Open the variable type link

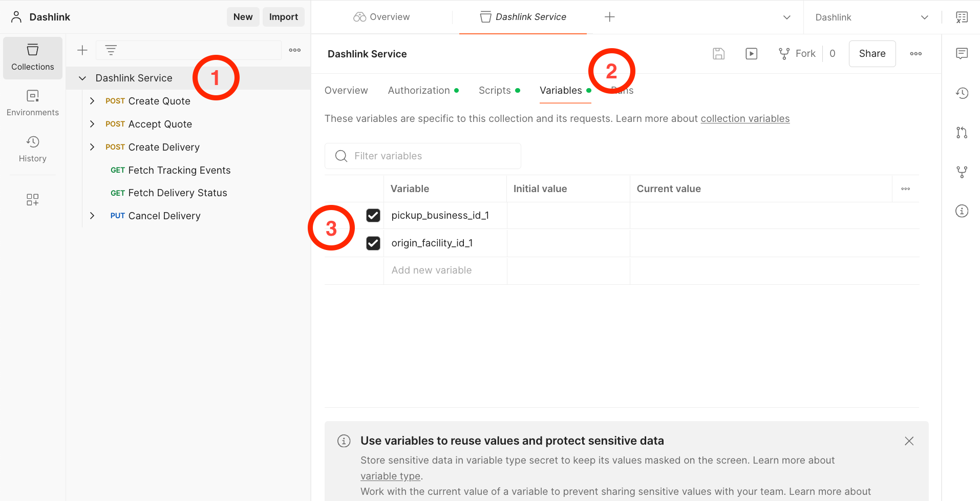391,476
